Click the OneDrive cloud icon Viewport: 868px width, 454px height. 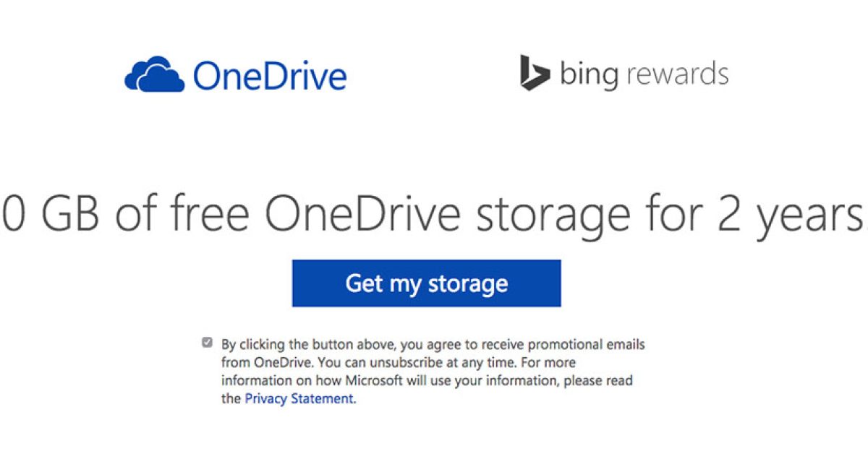(x=155, y=75)
